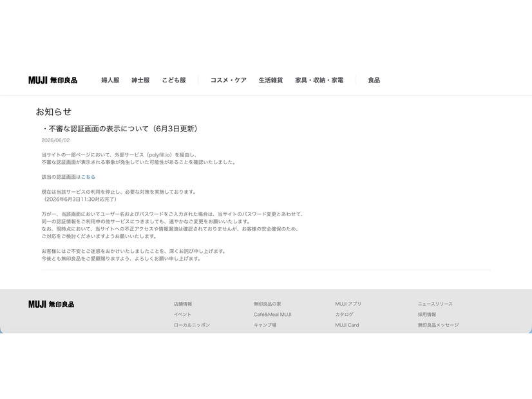Screen dimensions: 532x399
Task: Click the MUJI 無印良品 footer logo
Action: point(52,304)
